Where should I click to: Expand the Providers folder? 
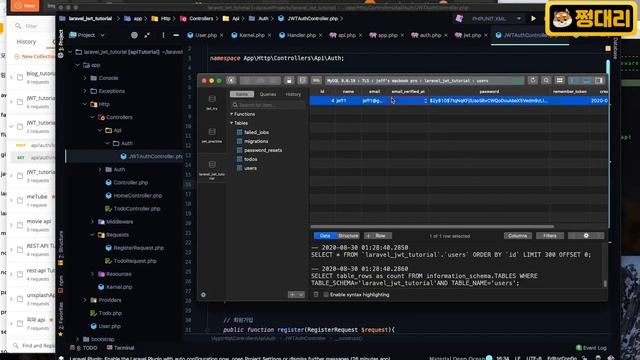(x=85, y=300)
